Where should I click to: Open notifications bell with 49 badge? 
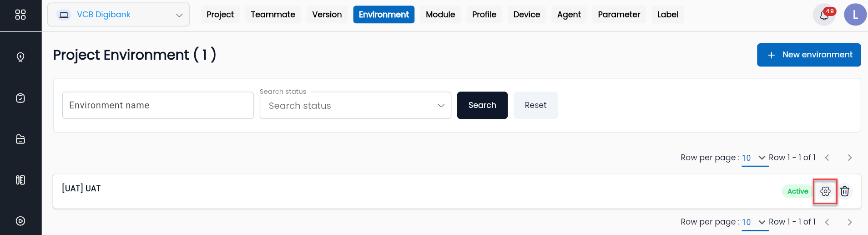824,15
